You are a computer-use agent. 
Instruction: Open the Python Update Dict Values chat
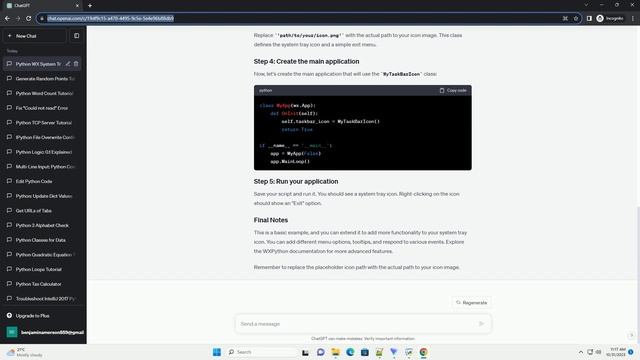(42, 196)
